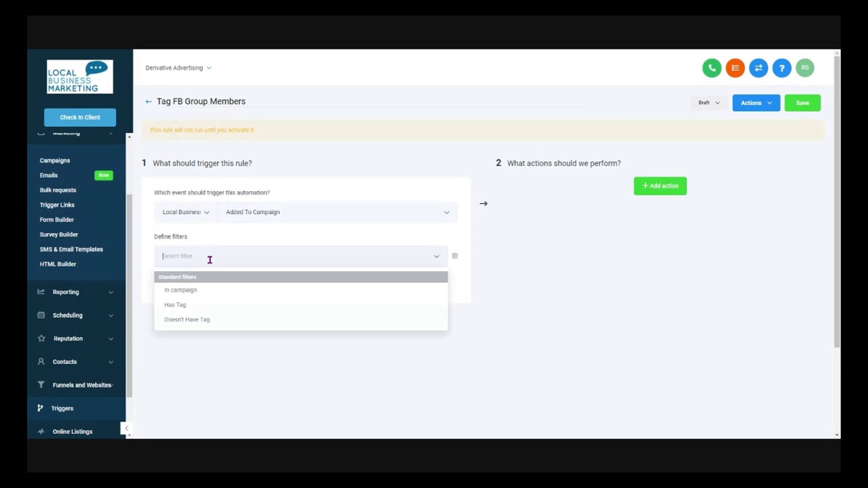The image size is (868, 488).
Task: Click the Standard filters group header
Action: click(x=300, y=277)
